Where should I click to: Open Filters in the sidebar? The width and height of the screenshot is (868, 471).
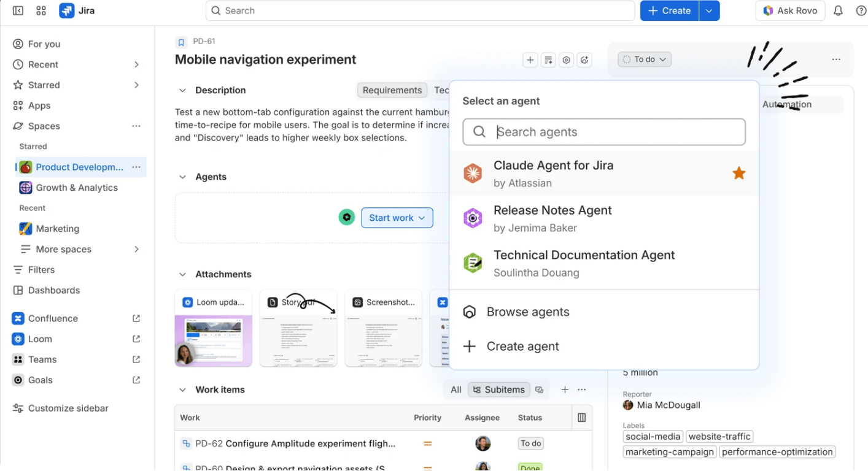coord(41,270)
